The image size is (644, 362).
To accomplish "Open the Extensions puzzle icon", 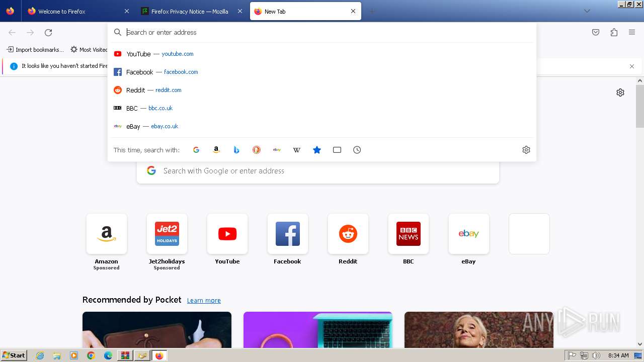I will tap(614, 32).
